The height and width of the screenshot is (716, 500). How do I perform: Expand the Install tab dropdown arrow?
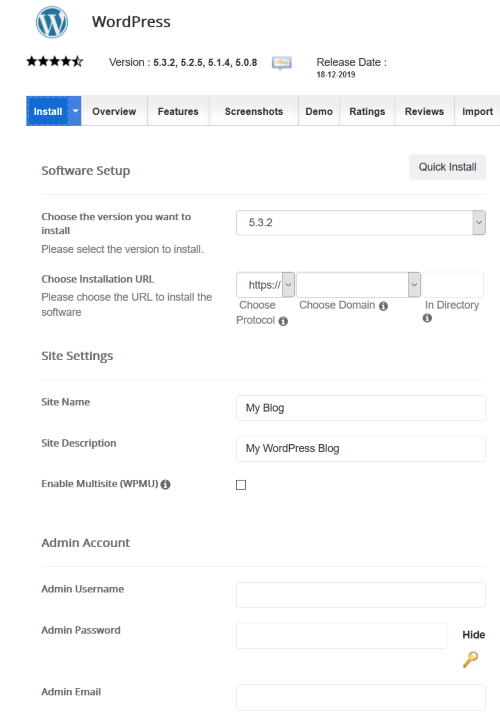[75, 111]
